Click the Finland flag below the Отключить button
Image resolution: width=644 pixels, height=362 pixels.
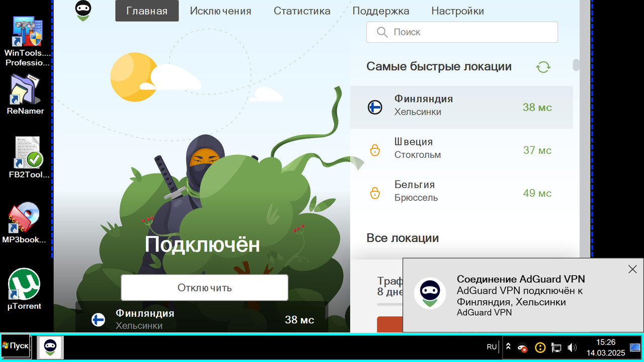[98, 319]
